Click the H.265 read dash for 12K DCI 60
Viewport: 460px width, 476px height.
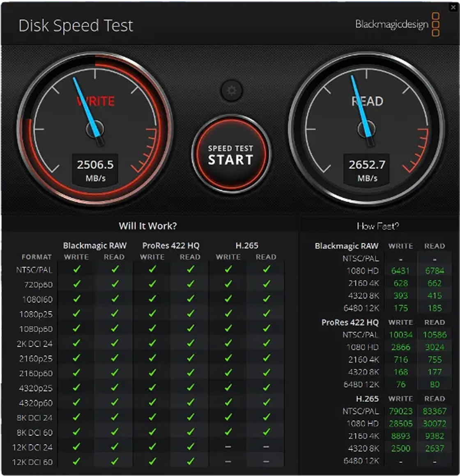(x=266, y=462)
